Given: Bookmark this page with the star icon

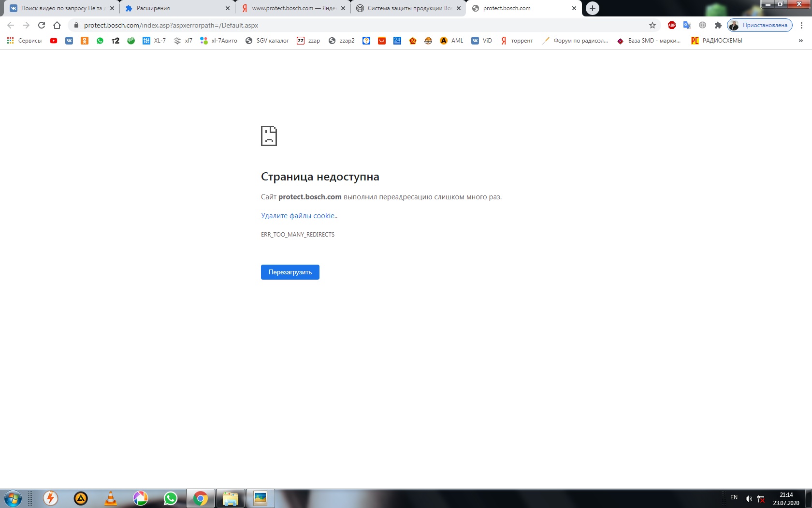Looking at the screenshot, I should tap(652, 25).
